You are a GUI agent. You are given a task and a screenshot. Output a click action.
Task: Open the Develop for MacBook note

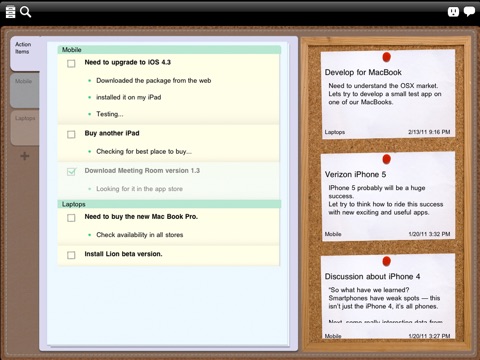(x=388, y=94)
